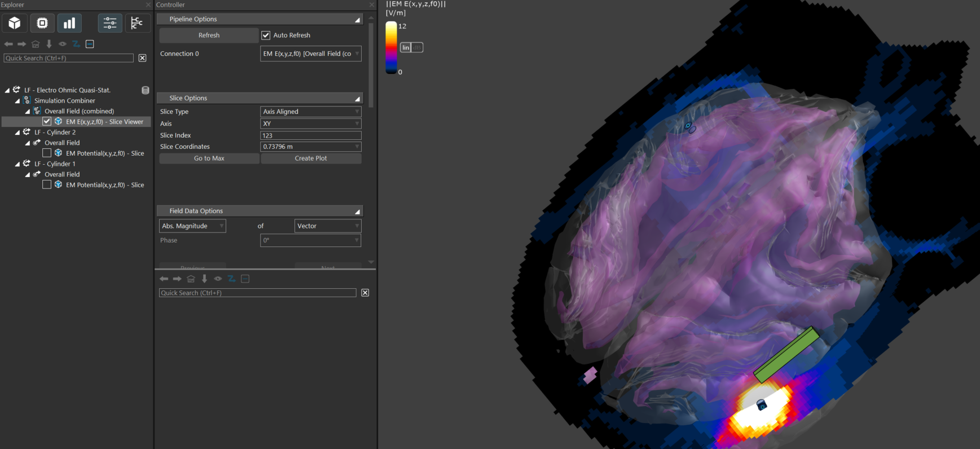Image resolution: width=980 pixels, height=449 pixels.
Task: Open the Simulation (chip) tab in Explorer
Action: click(42, 23)
